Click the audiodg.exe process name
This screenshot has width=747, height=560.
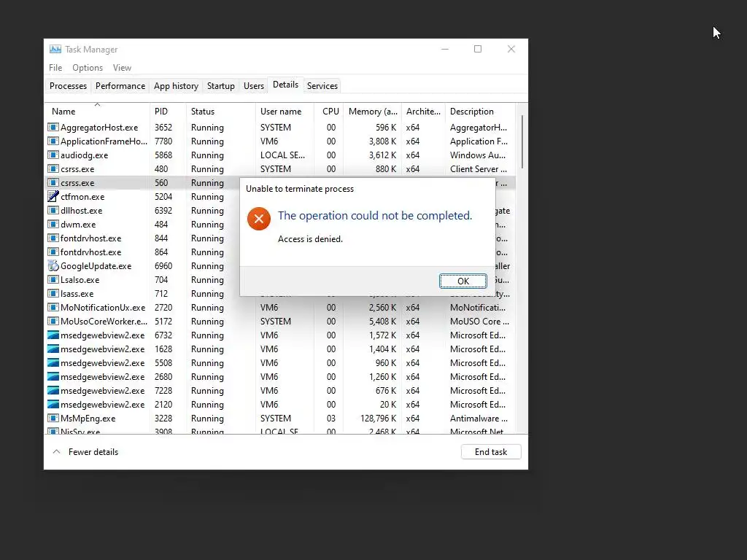click(84, 155)
